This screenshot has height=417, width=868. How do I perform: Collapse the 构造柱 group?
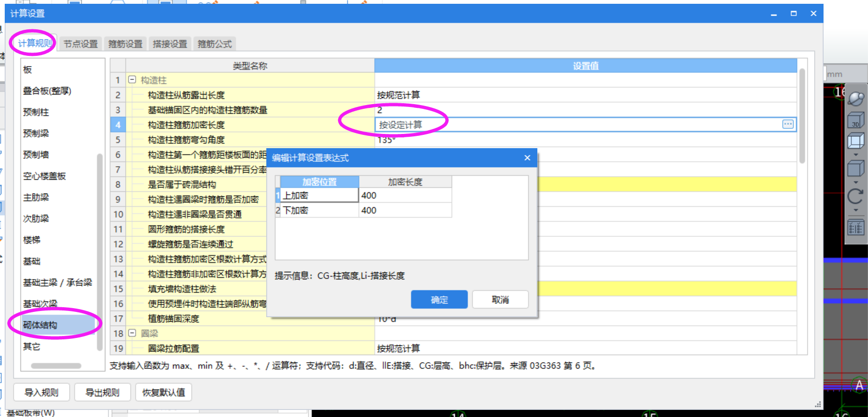132,80
